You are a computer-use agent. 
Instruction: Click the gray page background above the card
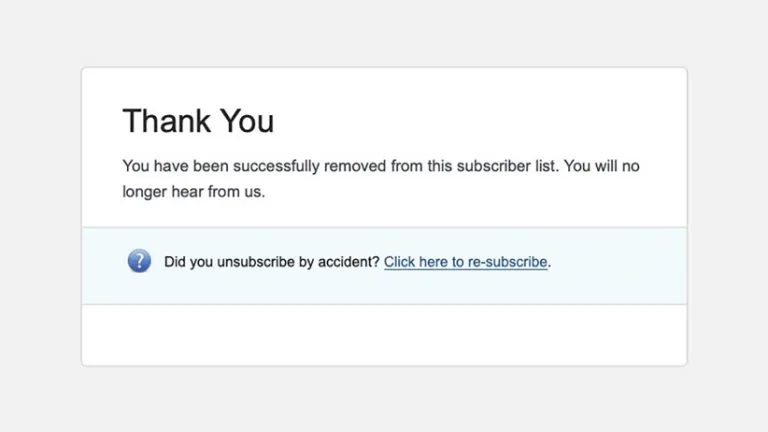click(384, 32)
